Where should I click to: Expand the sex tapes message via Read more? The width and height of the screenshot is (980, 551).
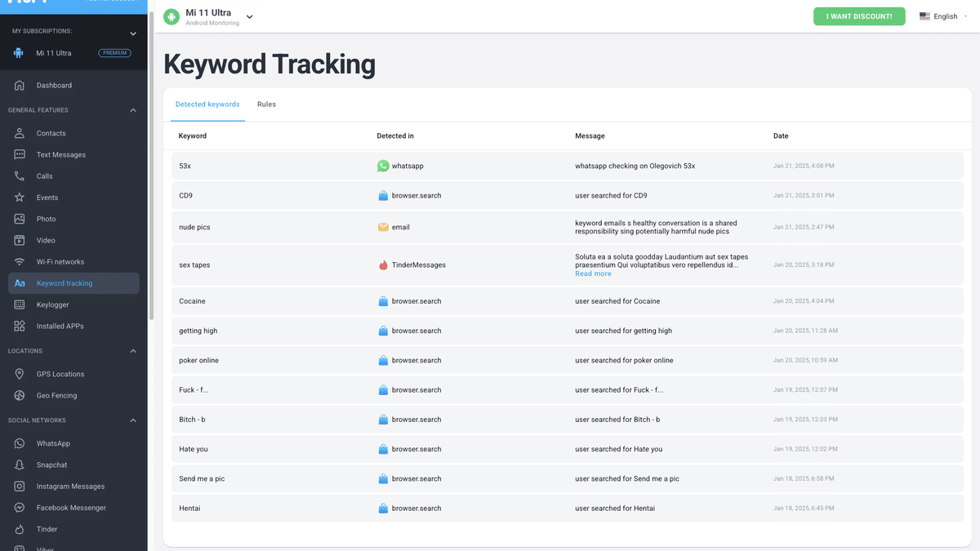coord(593,273)
